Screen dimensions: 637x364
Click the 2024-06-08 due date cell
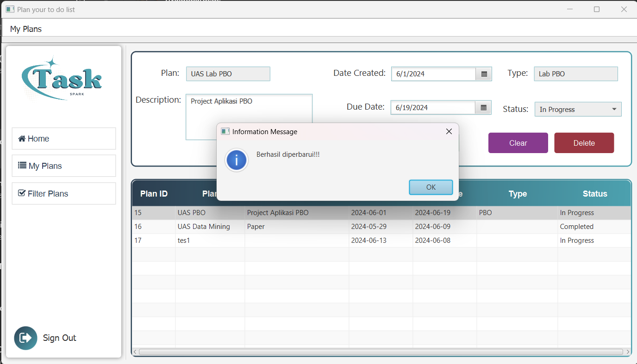(x=445, y=241)
